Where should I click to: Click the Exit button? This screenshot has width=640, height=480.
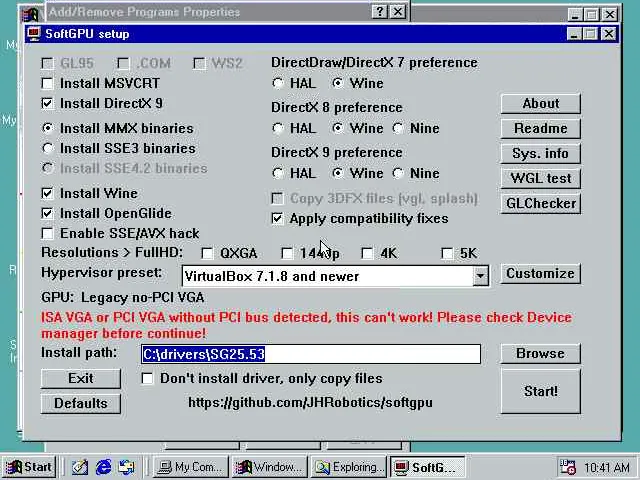click(x=81, y=378)
